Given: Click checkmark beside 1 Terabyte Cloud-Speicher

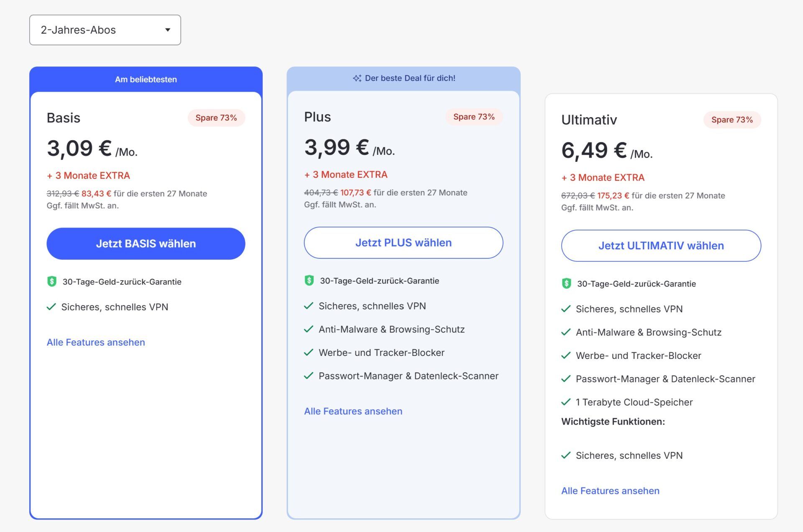Looking at the screenshot, I should pos(566,402).
